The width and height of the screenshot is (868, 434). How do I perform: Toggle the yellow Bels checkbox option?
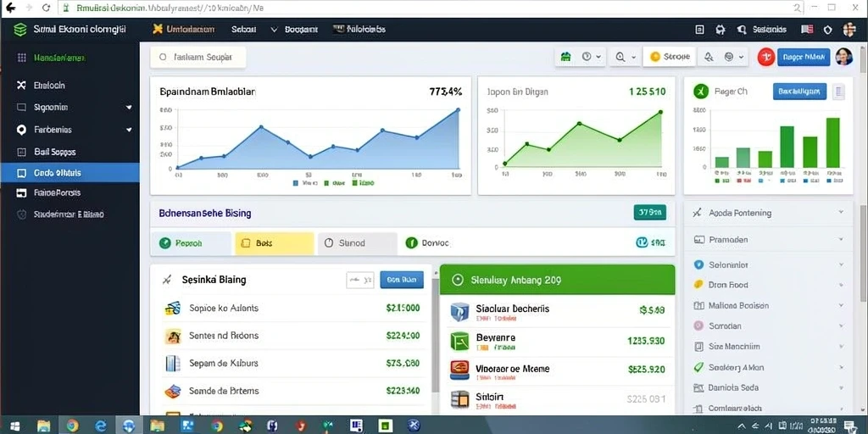pyautogui.click(x=274, y=243)
